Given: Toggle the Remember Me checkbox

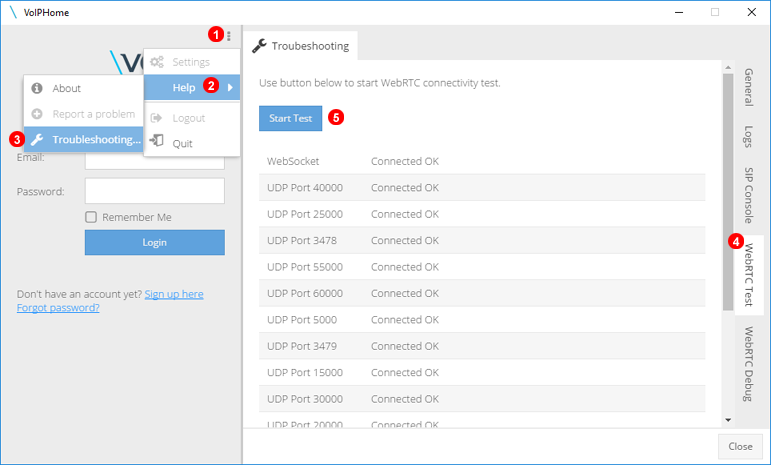Looking at the screenshot, I should [91, 217].
